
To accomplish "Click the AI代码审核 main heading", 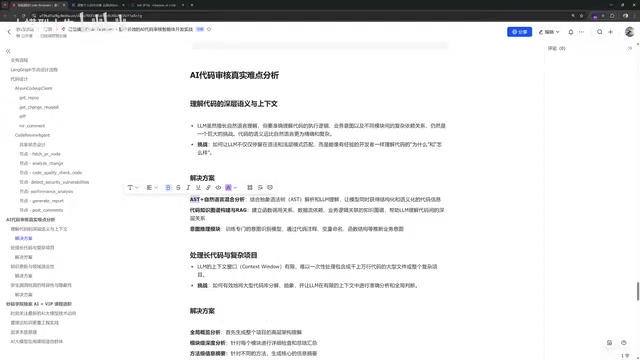I will [x=234, y=75].
